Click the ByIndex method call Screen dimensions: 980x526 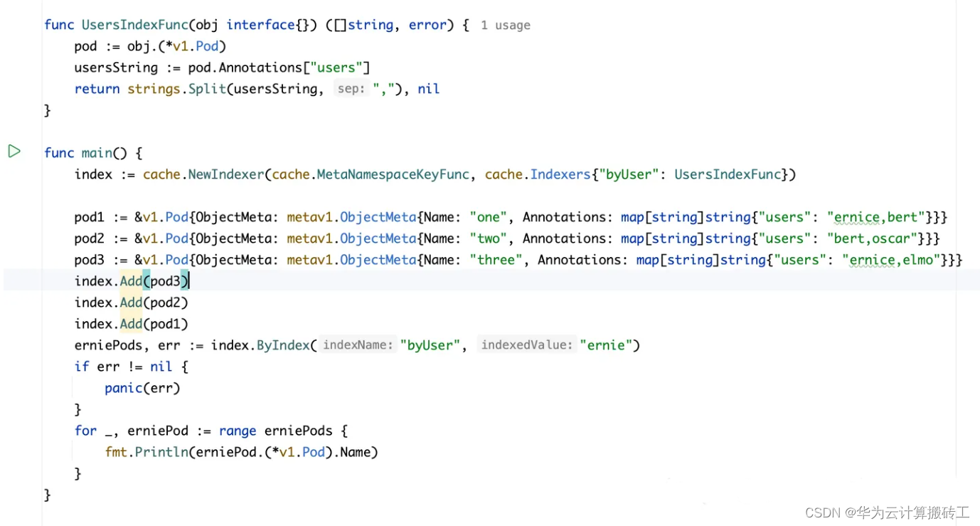282,345
